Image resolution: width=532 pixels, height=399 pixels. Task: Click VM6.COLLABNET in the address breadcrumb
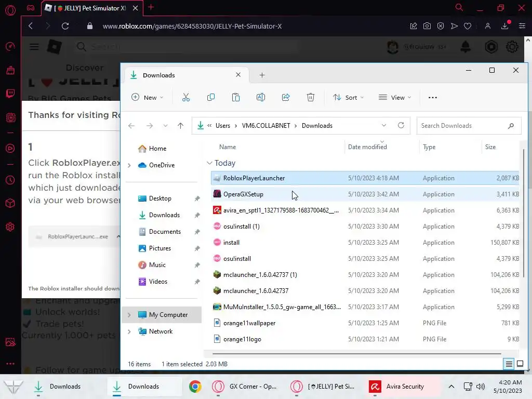266,126
